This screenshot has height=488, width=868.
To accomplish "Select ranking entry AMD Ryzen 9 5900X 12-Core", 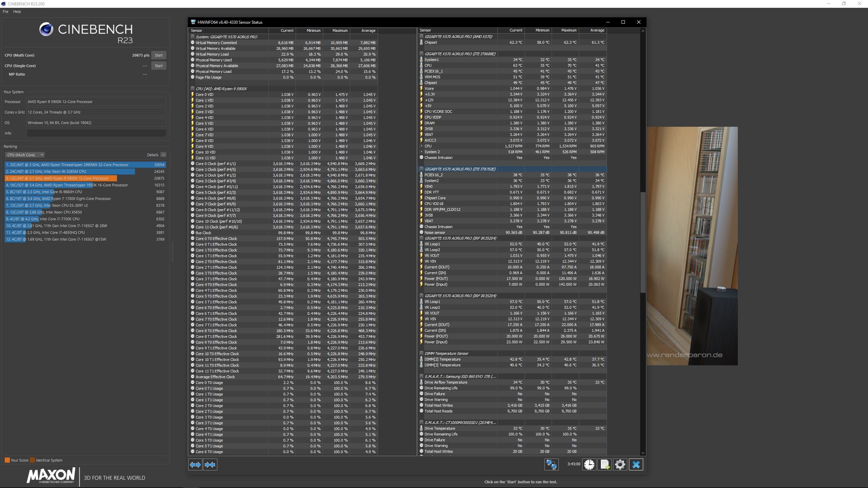I will 85,178.
